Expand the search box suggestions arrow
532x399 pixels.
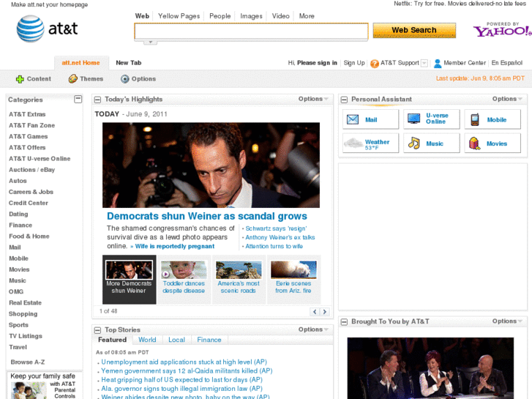coord(150,42)
